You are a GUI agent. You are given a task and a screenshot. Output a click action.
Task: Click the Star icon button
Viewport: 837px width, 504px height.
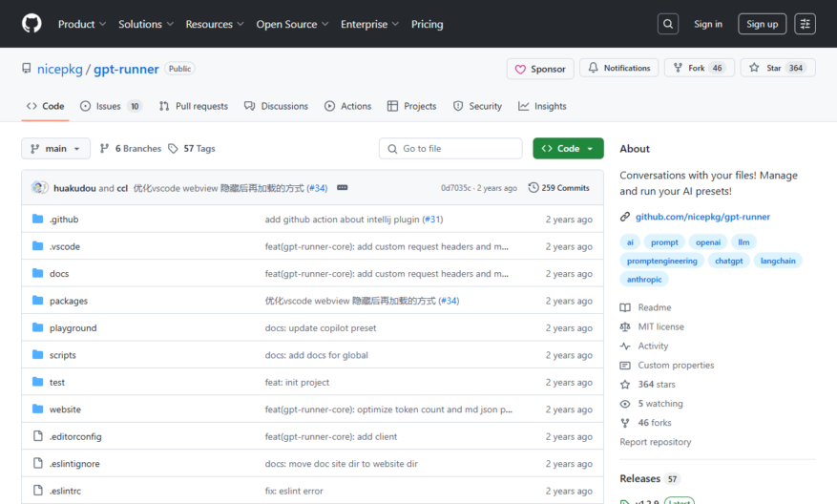(778, 68)
